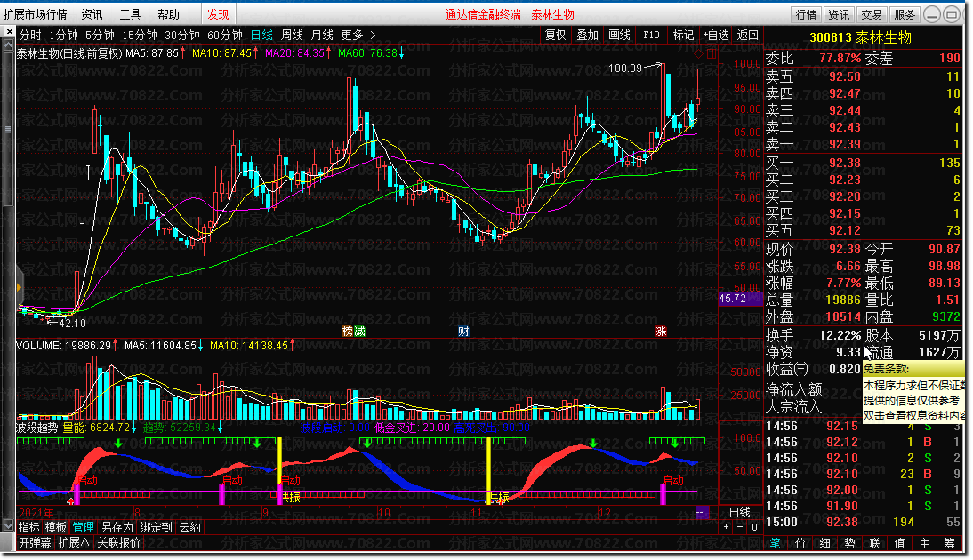This screenshot has width=973, height=560.
Task: Click the scroll-down arrow on left sidebar
Action: tap(8, 525)
